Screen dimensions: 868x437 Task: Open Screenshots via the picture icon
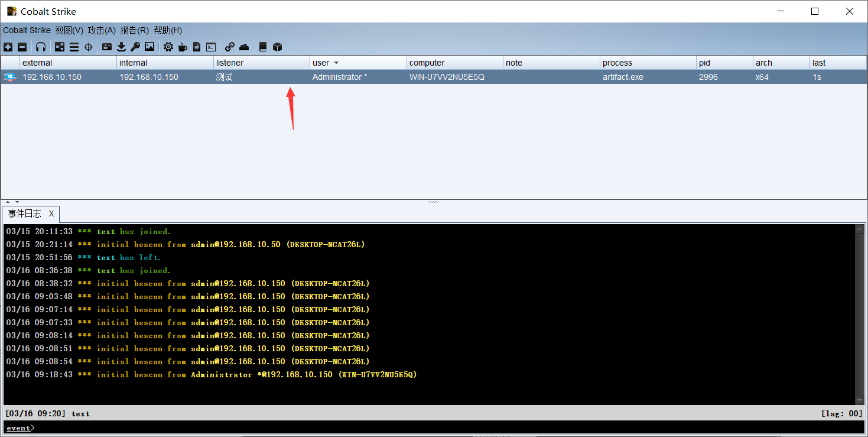(x=149, y=47)
